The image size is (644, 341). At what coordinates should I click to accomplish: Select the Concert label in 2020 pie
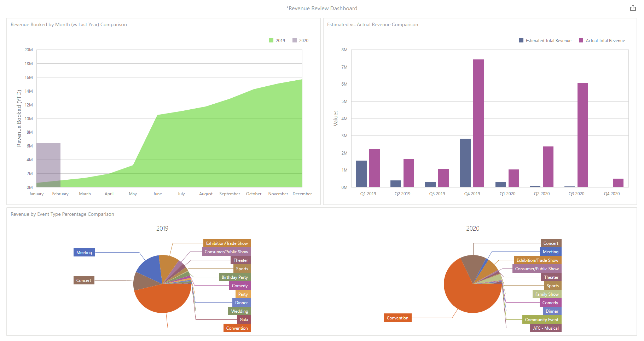[551, 243]
